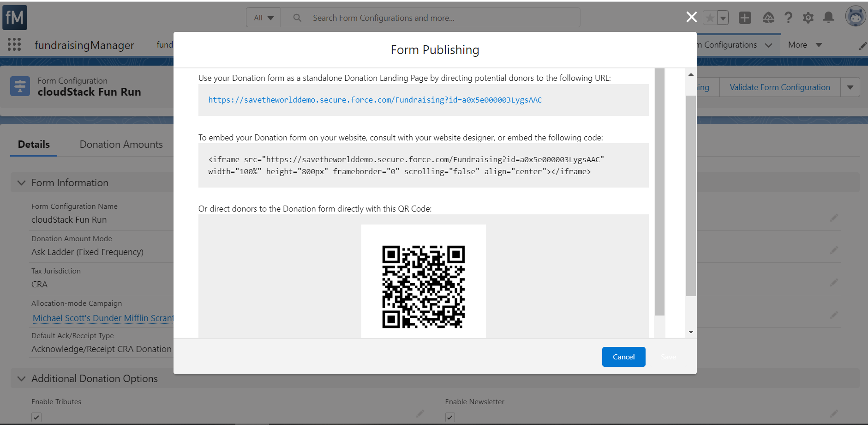868x425 pixels.
Task: Click the QR code image
Action: point(423,286)
